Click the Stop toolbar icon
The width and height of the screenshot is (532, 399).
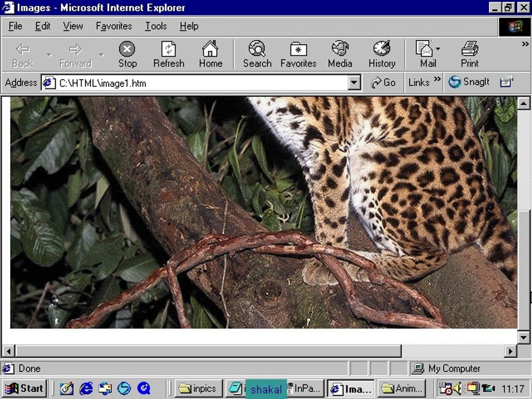point(127,54)
